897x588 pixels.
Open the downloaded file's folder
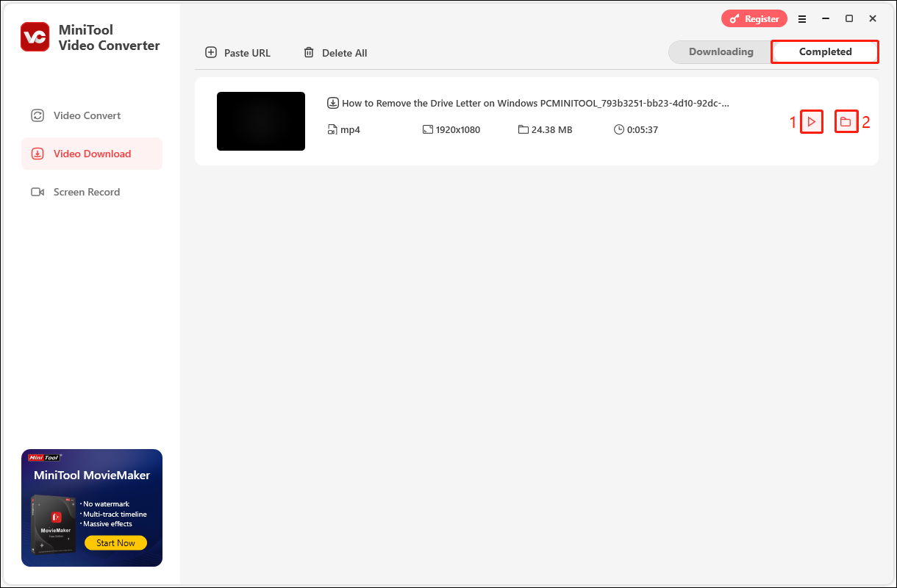(x=846, y=122)
